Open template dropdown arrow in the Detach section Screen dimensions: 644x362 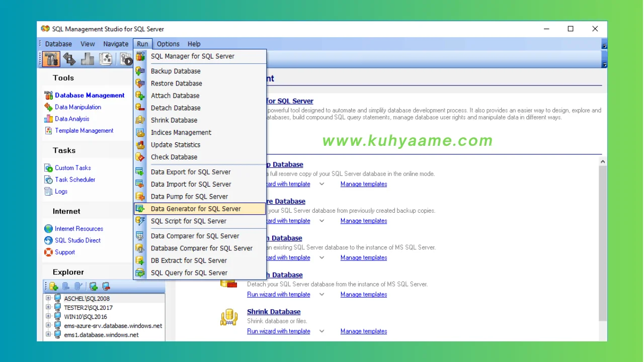click(322, 295)
